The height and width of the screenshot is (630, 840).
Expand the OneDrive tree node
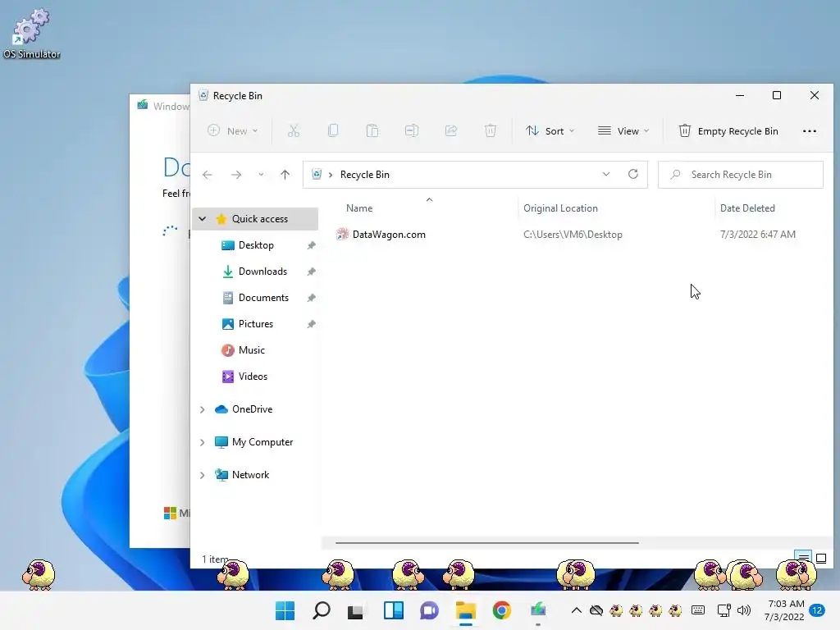[x=202, y=409]
